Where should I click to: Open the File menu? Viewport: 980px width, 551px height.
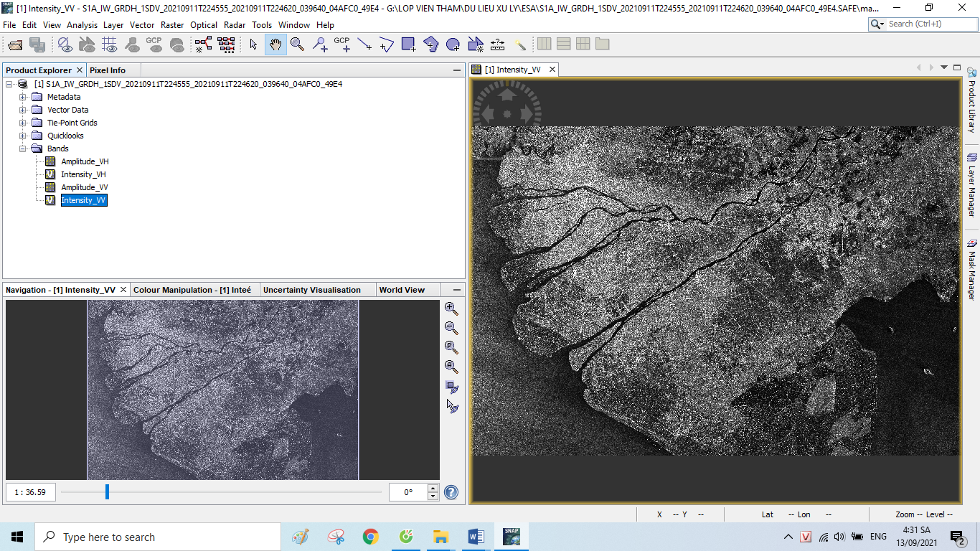9,24
